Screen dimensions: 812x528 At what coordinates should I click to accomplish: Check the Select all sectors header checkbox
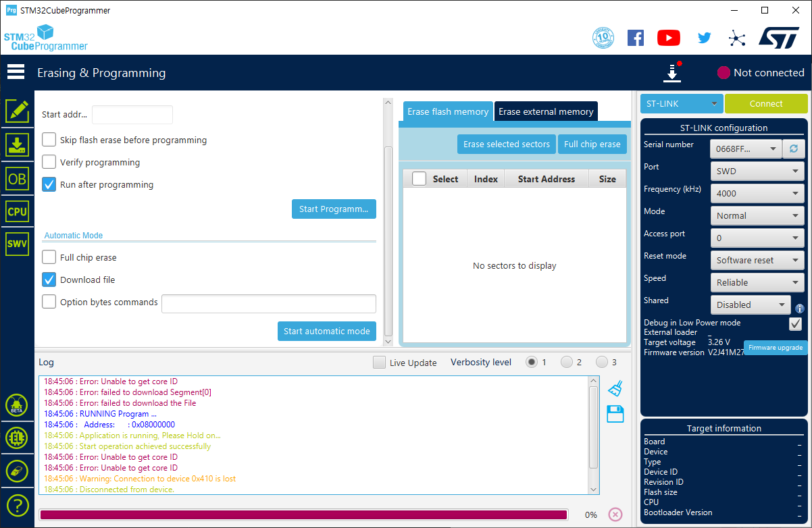419,179
